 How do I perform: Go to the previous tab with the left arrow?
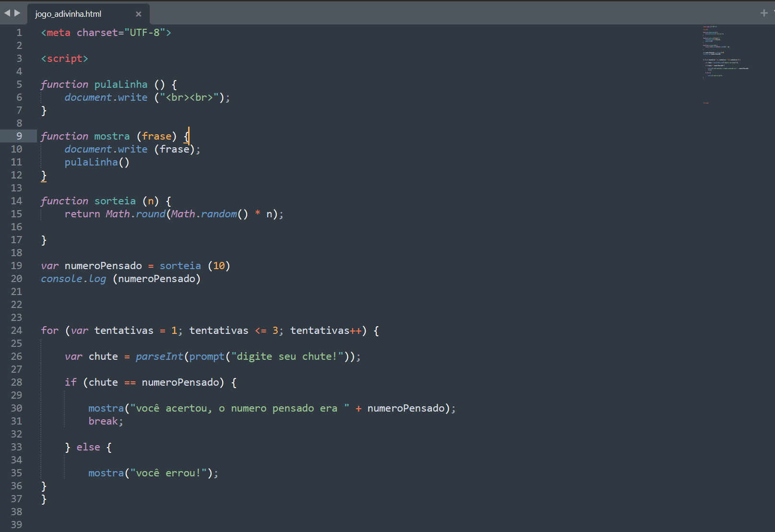coord(7,13)
